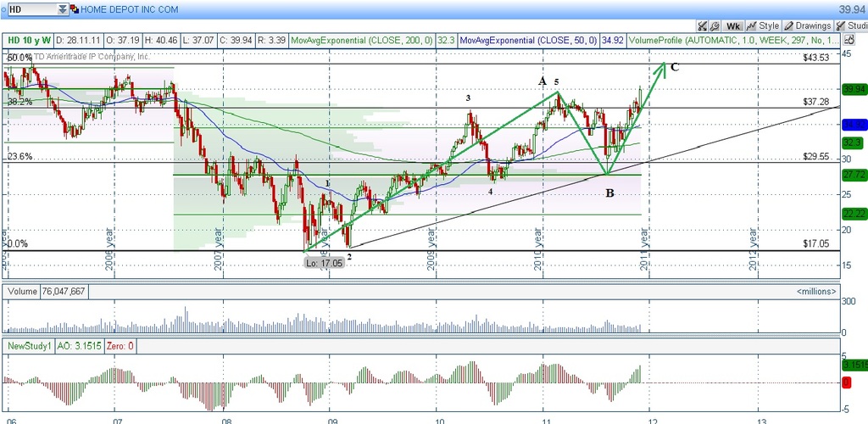Click into the HD symbol entry field
Screen dimensions: 868x424
(x=32, y=9)
